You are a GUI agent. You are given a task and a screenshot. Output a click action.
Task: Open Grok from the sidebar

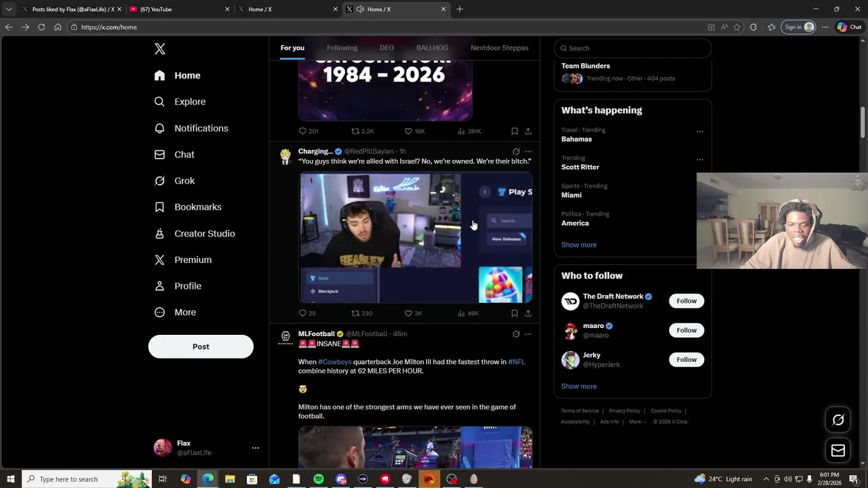[x=174, y=181]
